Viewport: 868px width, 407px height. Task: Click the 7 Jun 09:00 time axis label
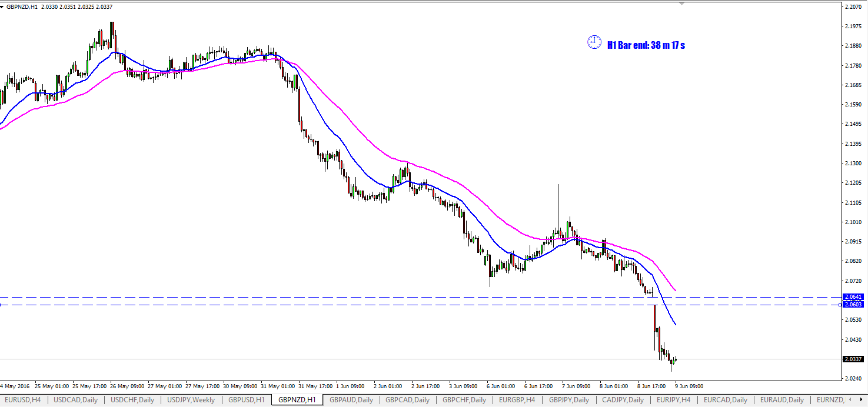pyautogui.click(x=576, y=386)
